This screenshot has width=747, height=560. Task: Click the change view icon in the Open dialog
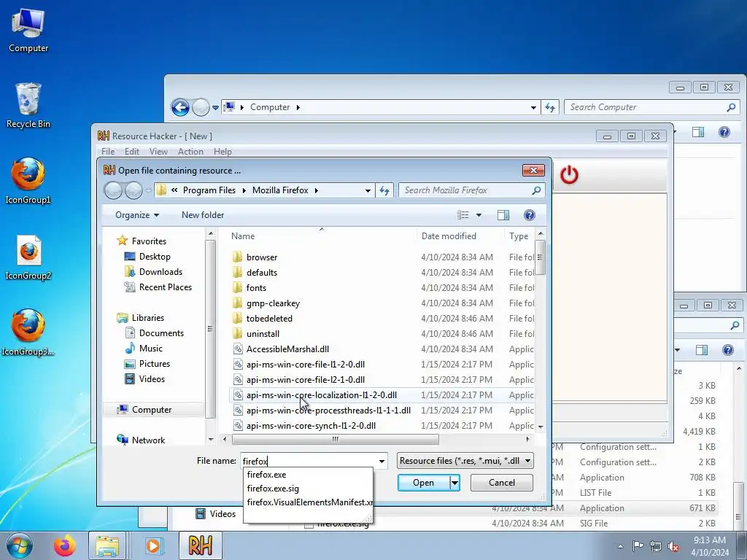point(463,215)
